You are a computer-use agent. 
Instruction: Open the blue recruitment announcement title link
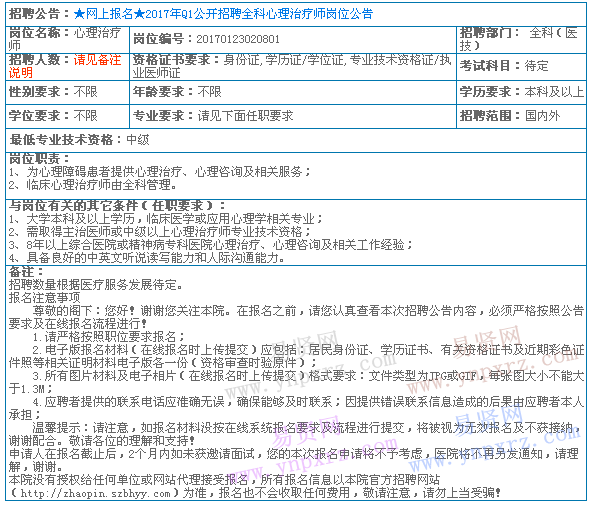pyautogui.click(x=223, y=14)
